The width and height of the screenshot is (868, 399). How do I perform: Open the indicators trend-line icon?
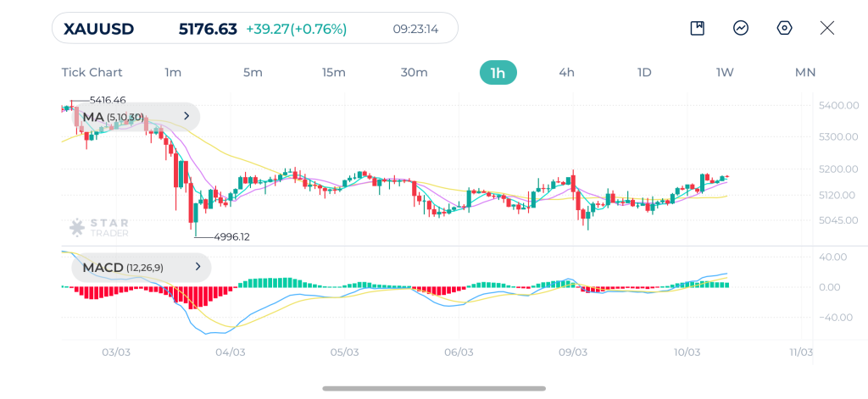point(741,28)
